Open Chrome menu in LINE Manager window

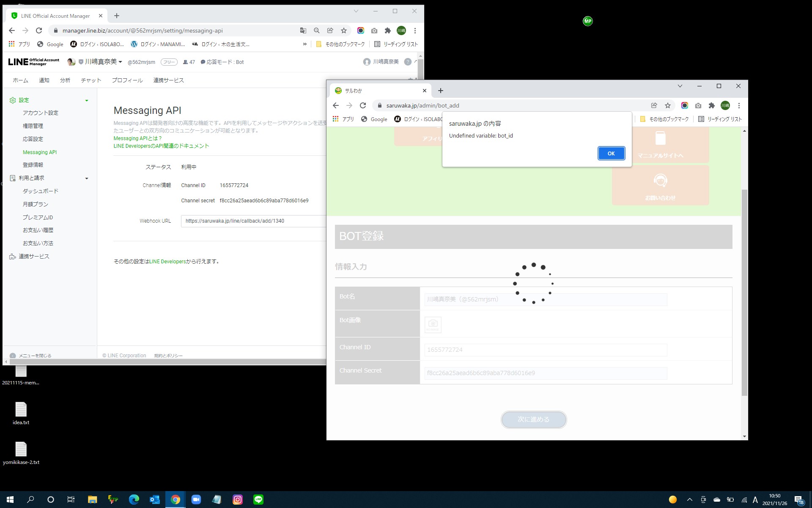point(415,30)
